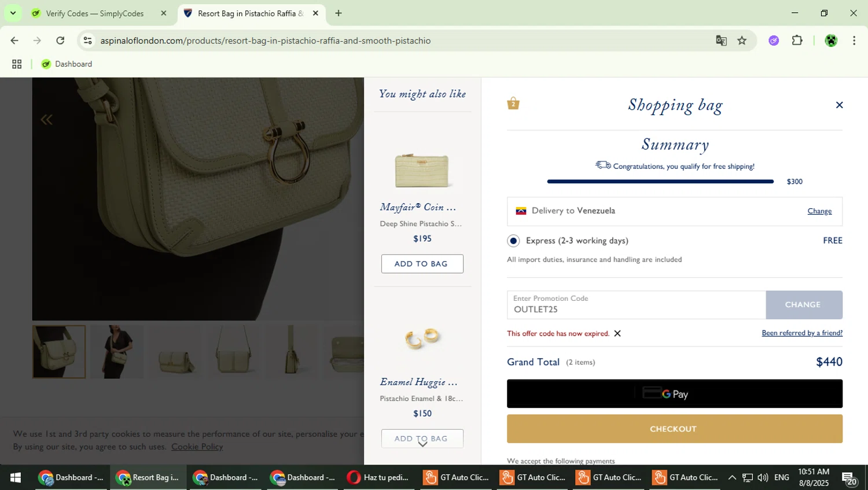
Task: Open the apps grid in bookmarks bar
Action: (17, 64)
